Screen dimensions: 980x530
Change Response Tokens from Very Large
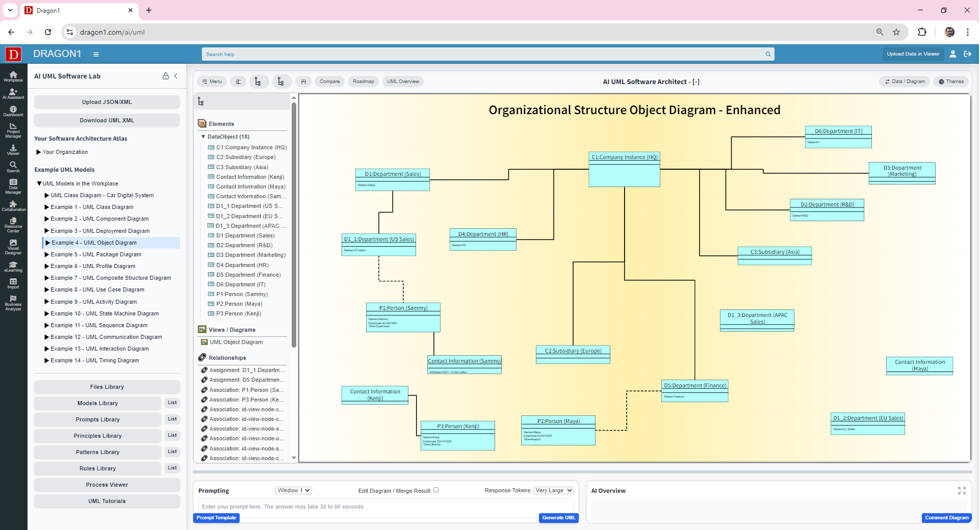point(553,490)
